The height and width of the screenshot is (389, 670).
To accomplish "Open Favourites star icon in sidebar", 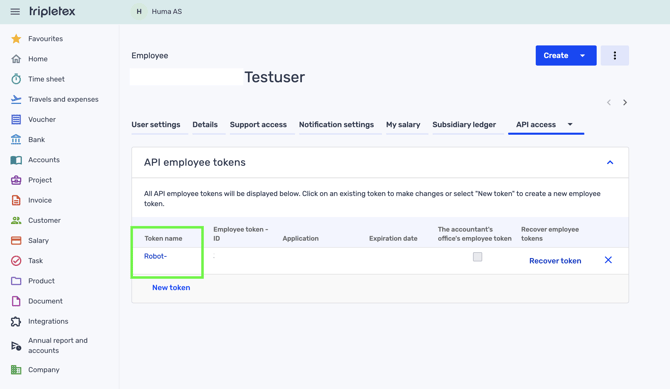I will tap(16, 39).
